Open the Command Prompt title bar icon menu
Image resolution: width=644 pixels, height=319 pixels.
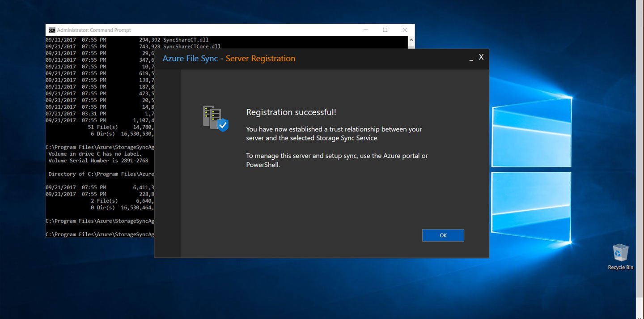coord(52,30)
